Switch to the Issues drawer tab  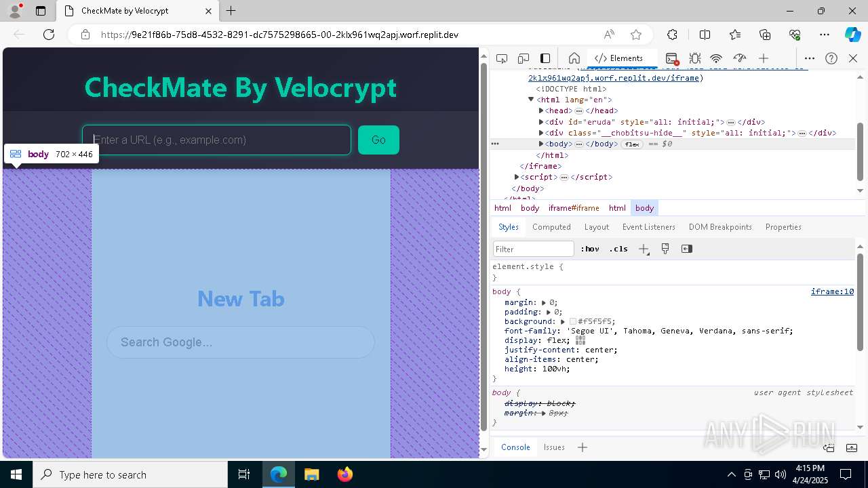pos(554,447)
